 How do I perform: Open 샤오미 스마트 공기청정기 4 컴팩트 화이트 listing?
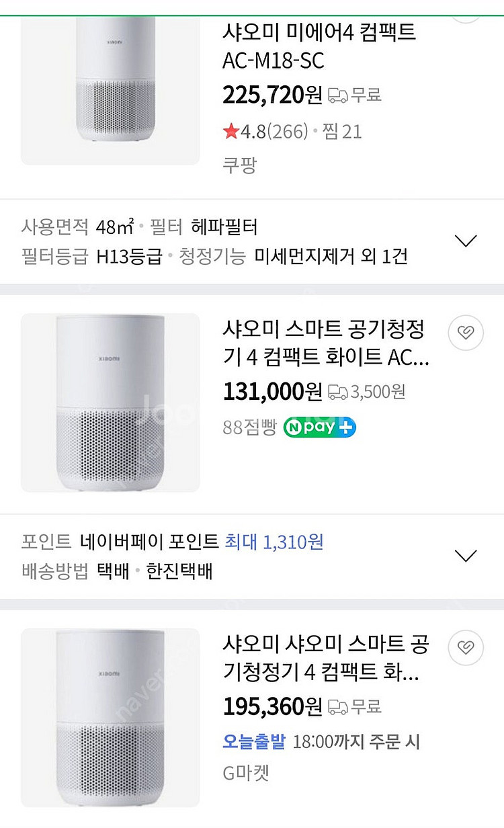pyautogui.click(x=325, y=344)
